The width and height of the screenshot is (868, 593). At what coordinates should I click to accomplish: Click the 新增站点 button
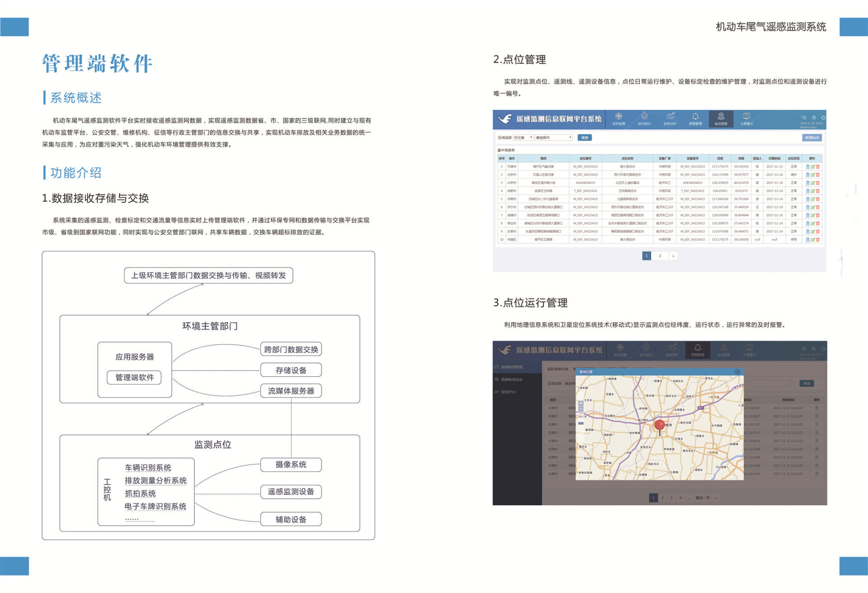click(x=811, y=138)
